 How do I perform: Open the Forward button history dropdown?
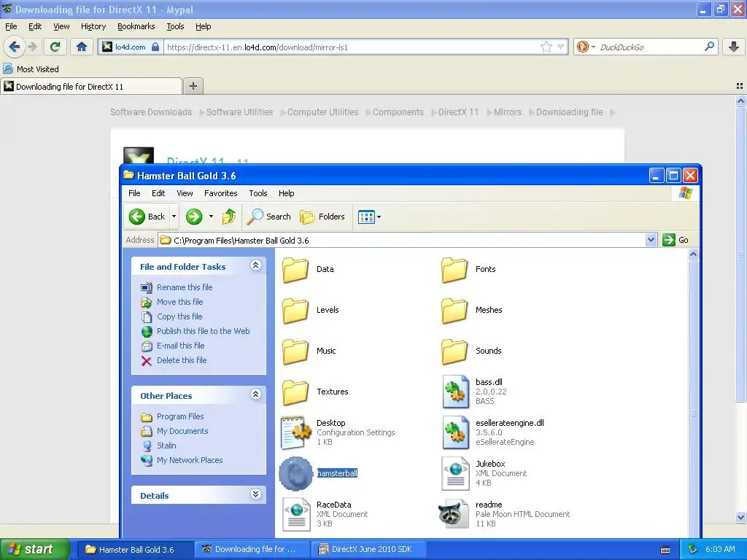click(211, 217)
